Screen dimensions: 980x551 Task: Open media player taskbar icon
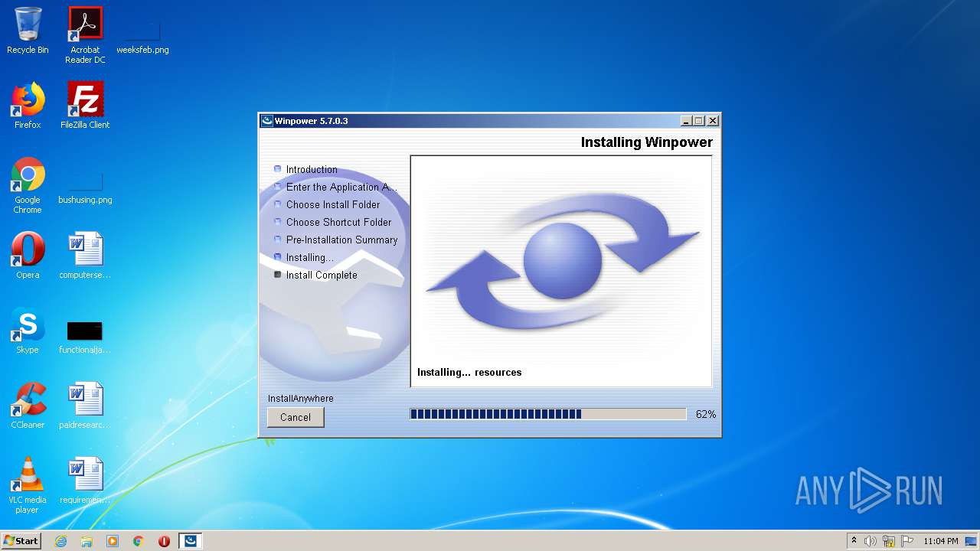pyautogui.click(x=113, y=541)
